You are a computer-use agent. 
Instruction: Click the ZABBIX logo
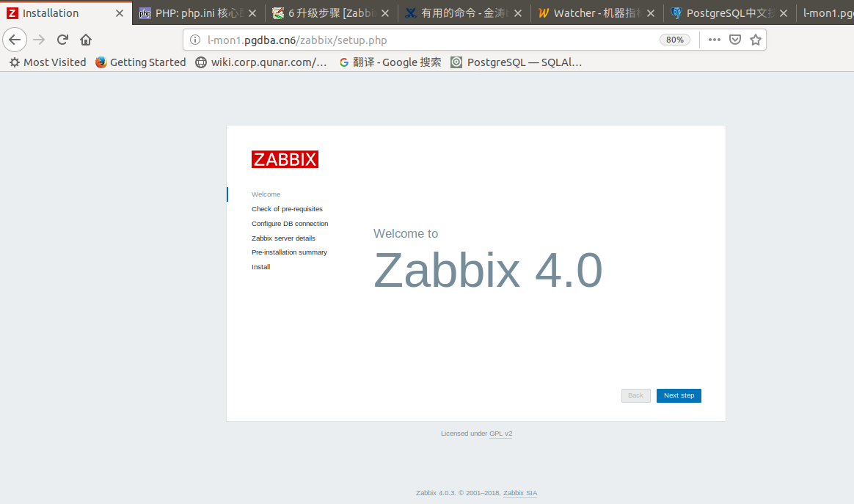pos(285,159)
